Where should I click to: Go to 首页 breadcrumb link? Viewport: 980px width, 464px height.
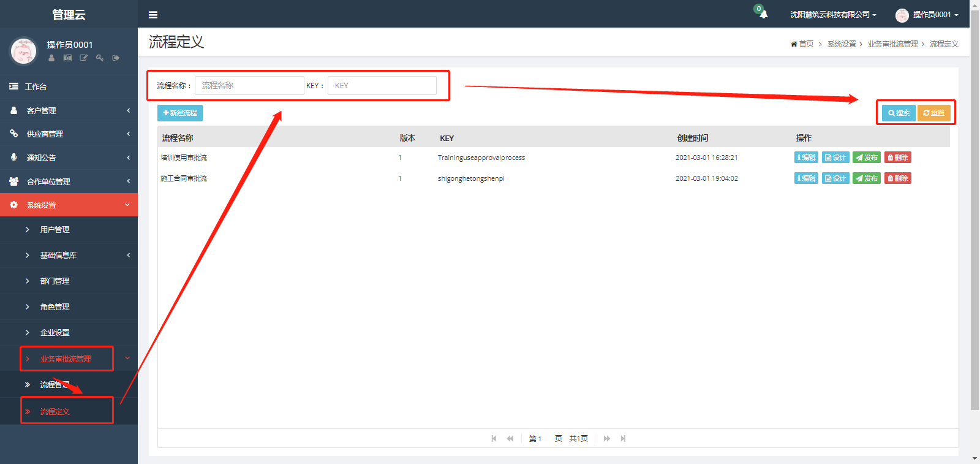coord(802,44)
